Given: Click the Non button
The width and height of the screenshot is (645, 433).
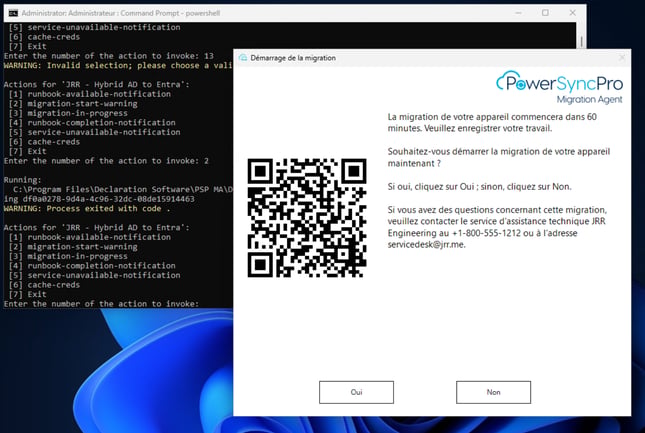Looking at the screenshot, I should (493, 392).
